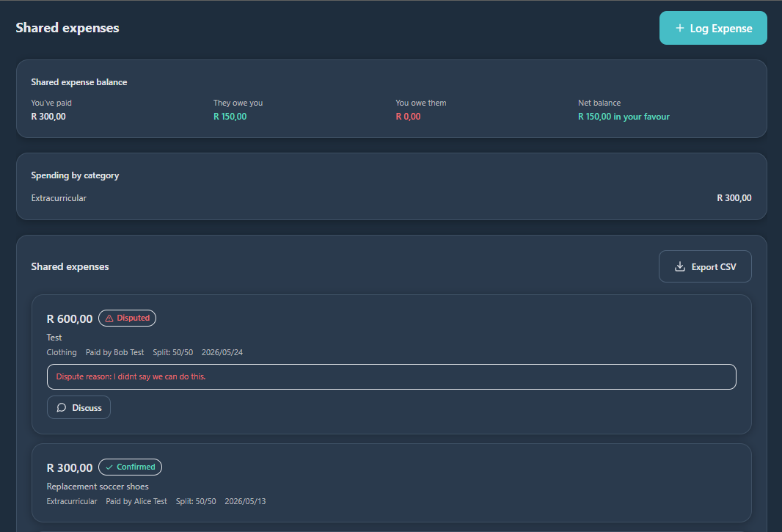Click the You've paid label
The height and width of the screenshot is (532, 782).
point(51,103)
